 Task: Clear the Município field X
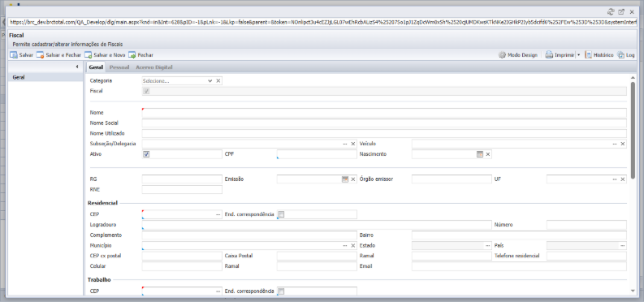tap(352, 246)
